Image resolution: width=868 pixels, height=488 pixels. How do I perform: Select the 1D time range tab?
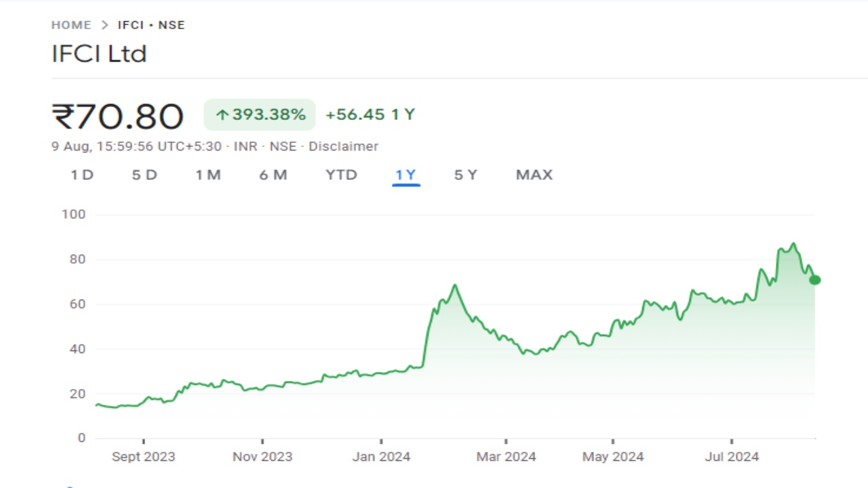[82, 175]
